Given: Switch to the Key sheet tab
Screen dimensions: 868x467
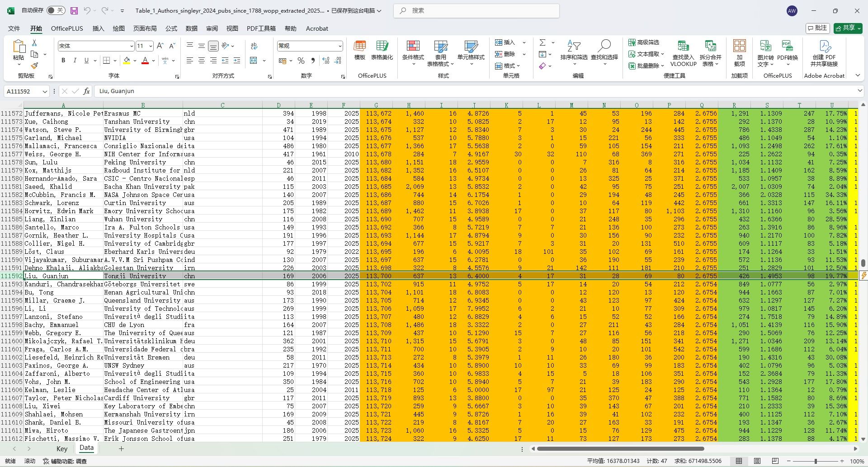Looking at the screenshot, I should tap(62, 448).
